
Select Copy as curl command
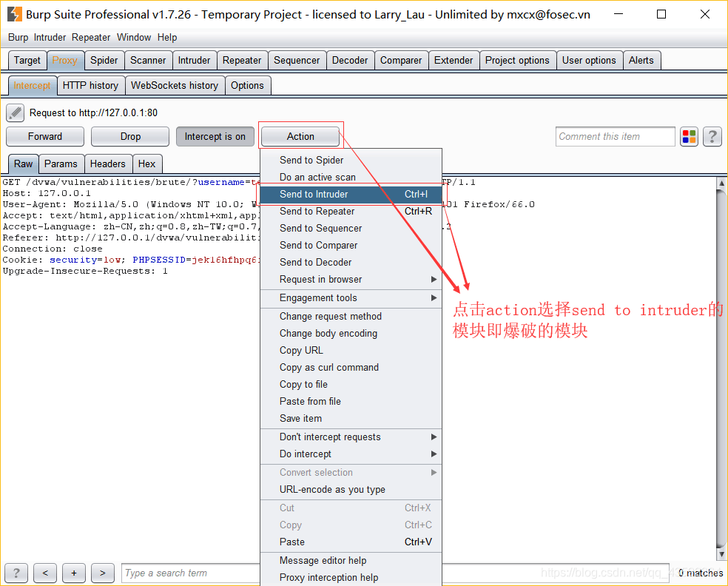point(351,367)
